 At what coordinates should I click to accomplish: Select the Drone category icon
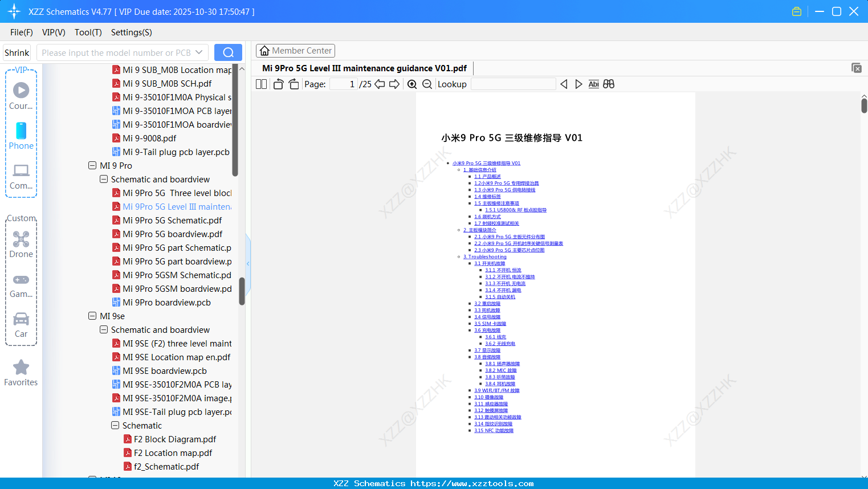tap(21, 244)
